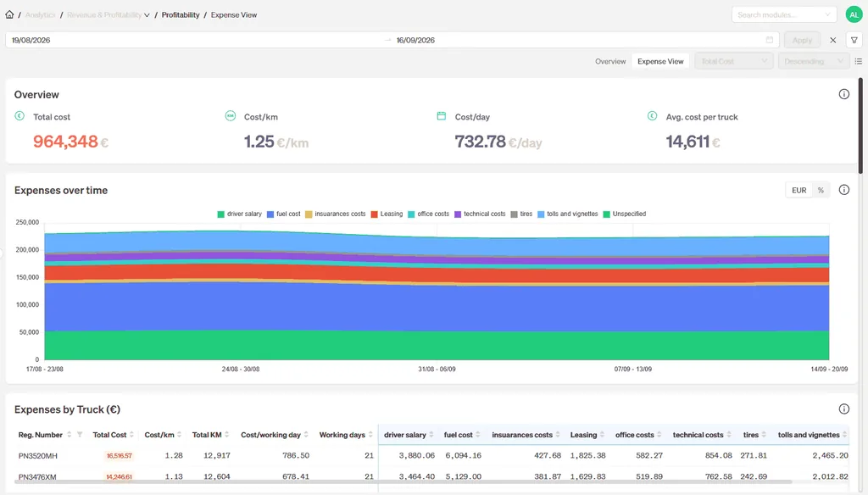Sort by the driver salary column arrows
Viewport: 868px width, 495px height.
431,435
